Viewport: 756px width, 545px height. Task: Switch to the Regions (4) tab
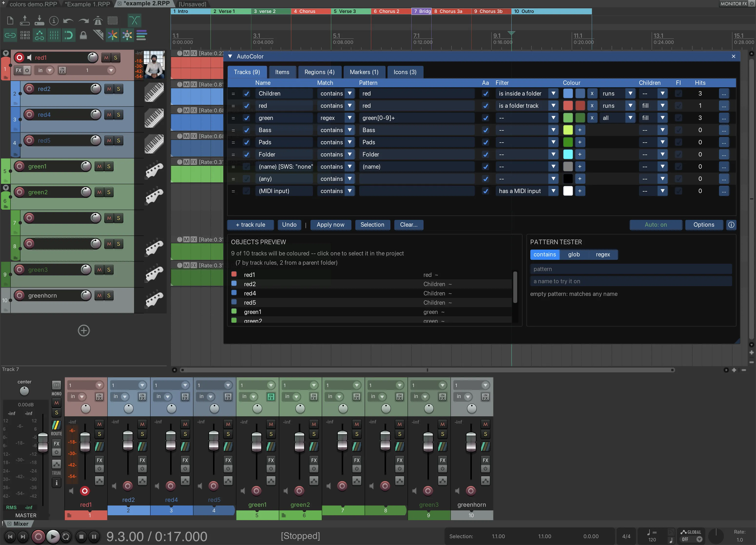click(319, 72)
